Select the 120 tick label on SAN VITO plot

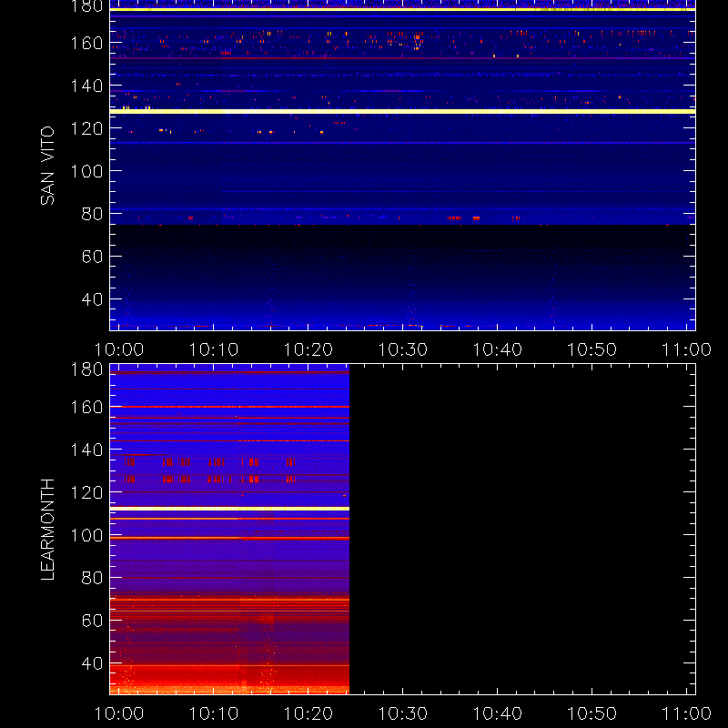(86, 128)
